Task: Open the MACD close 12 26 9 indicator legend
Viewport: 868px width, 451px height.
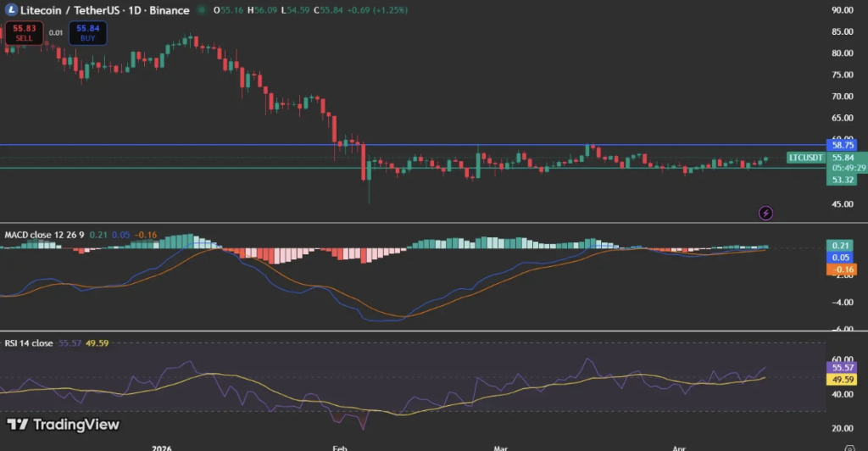Action: click(x=44, y=235)
